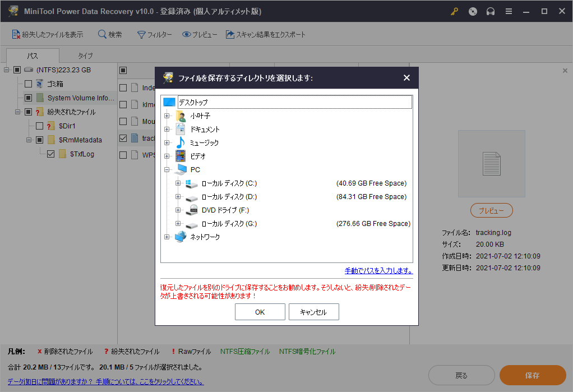
Task: Expand the ローカル ディスク (C:) node
Action: (178, 183)
